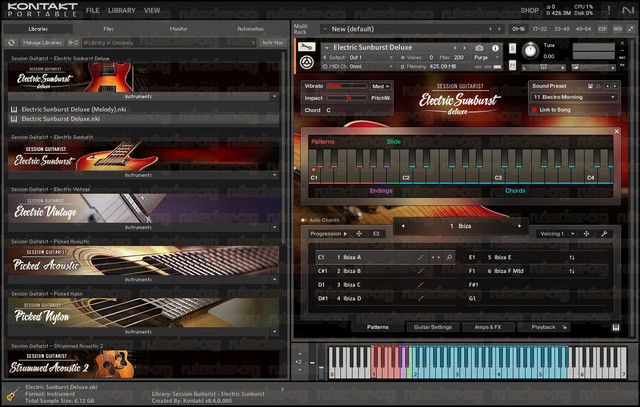Open the Amps & FX tab

(488, 327)
